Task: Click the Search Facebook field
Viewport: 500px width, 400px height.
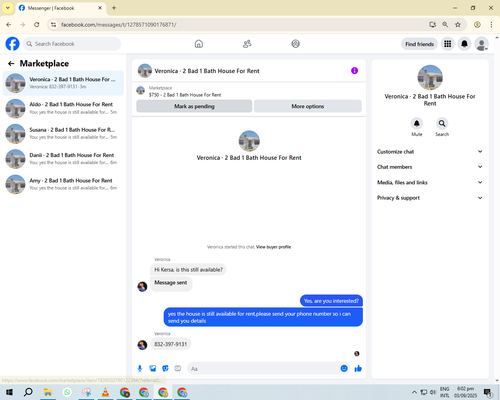Action: tap(72, 44)
